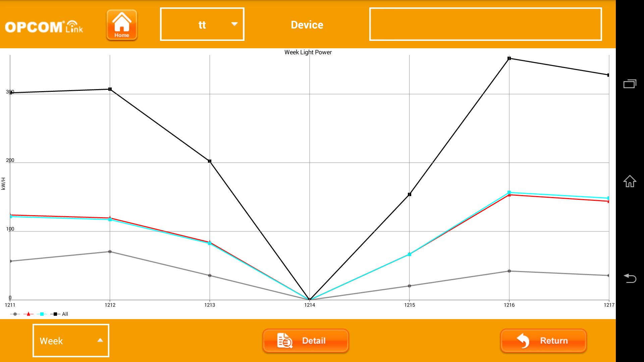Click the Return button
The image size is (644, 362).
click(x=544, y=341)
